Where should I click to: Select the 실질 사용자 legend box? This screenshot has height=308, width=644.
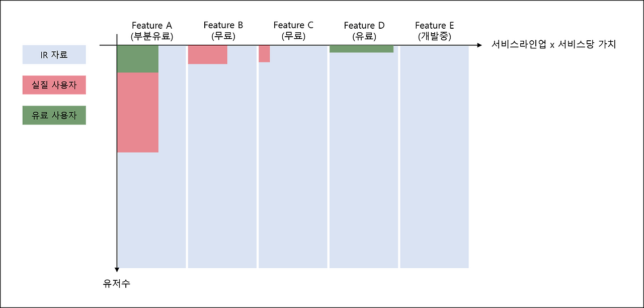[54, 85]
